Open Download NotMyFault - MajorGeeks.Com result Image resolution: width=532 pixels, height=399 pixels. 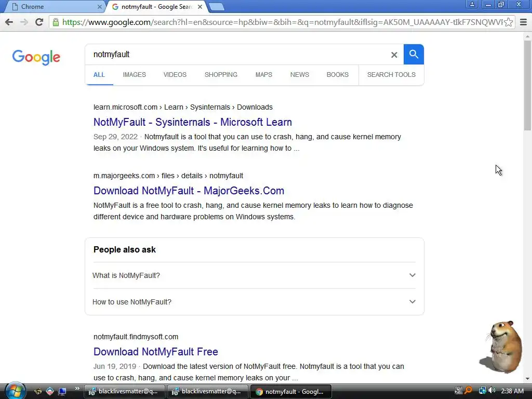click(189, 191)
